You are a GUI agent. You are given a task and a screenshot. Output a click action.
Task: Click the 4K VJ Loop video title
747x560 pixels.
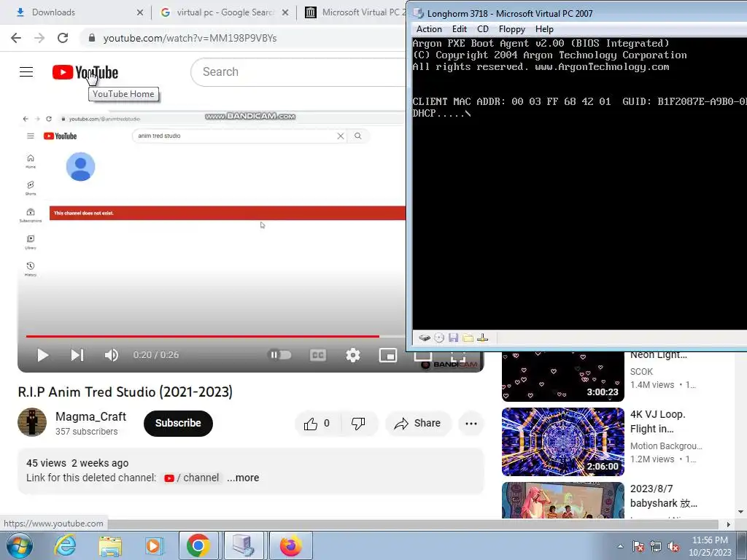657,421
